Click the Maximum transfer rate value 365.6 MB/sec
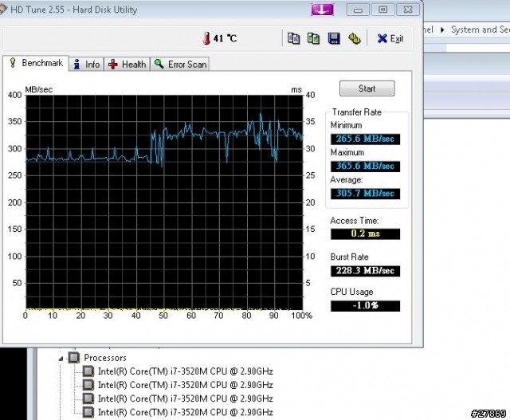This screenshot has width=510, height=420. pyautogui.click(x=365, y=167)
